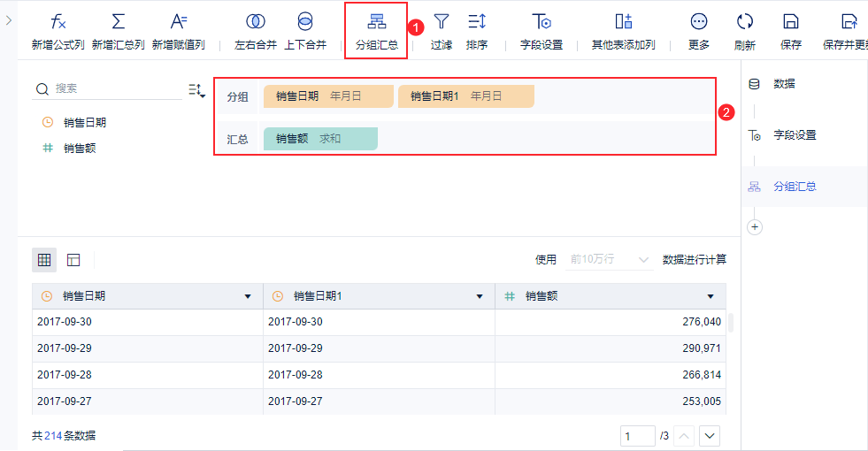Click the 销售日期1 年月日 group tag
Screen dimensions: 868x451
(x=466, y=96)
